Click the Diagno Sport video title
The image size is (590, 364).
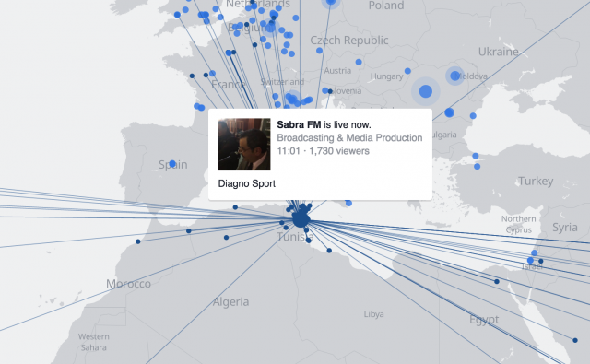tap(247, 183)
